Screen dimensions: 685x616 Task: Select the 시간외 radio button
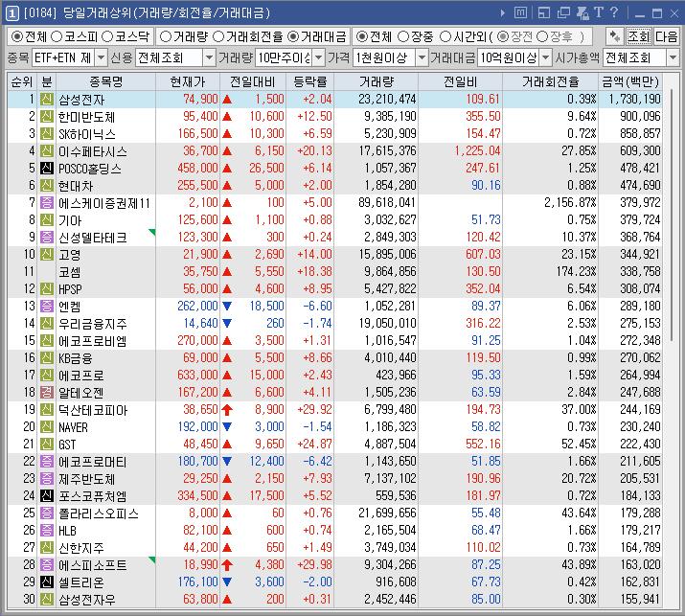(445, 36)
